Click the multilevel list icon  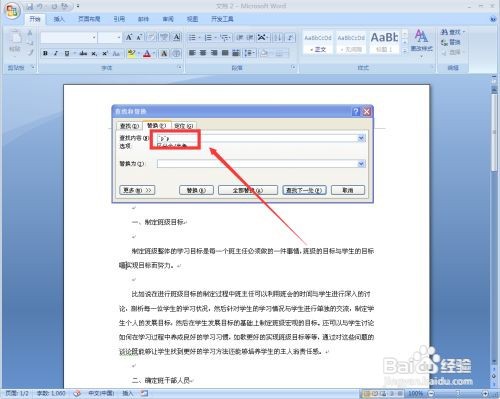(x=224, y=37)
